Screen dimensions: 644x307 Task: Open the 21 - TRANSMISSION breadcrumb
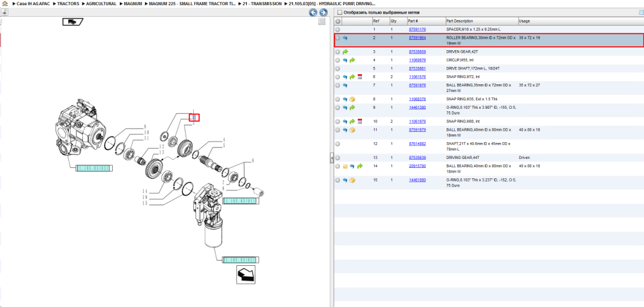tap(263, 3)
